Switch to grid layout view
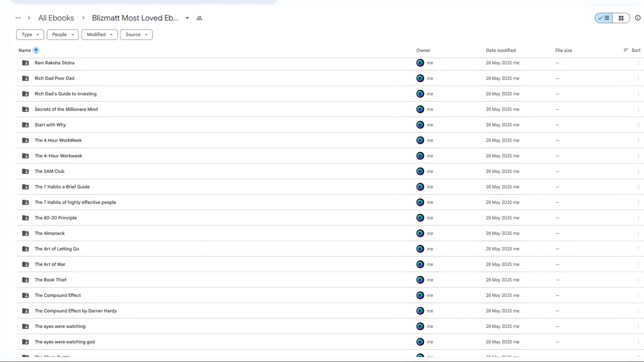 [621, 18]
